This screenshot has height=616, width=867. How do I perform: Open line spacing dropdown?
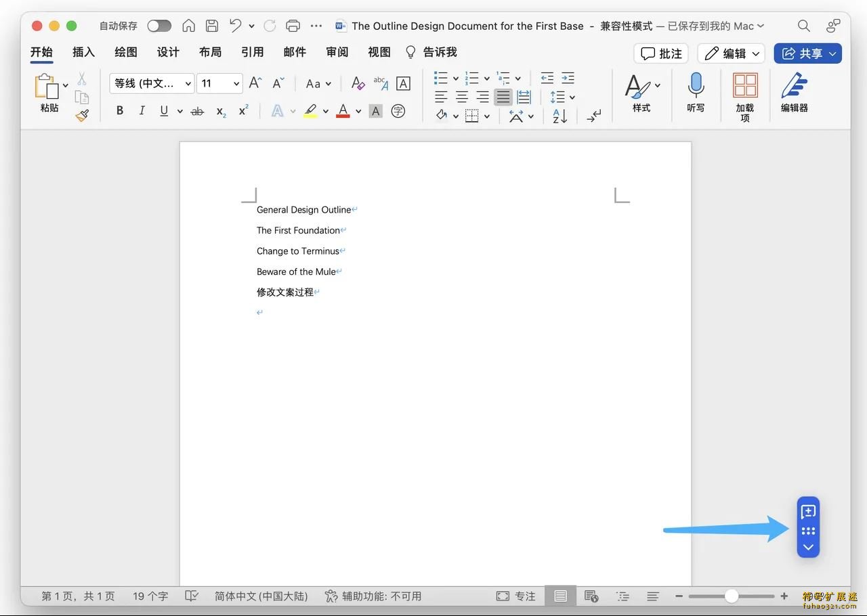point(562,97)
